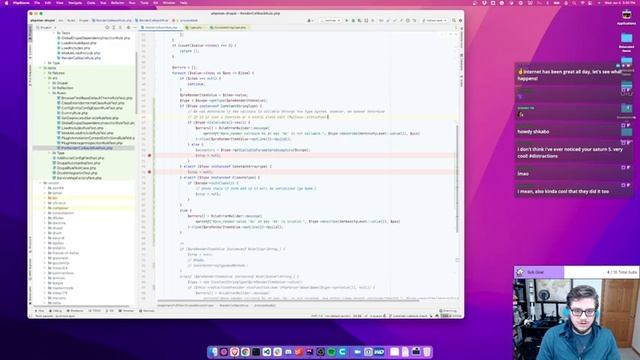This screenshot has height=360, width=640.
Task: Open Brave browser from the Dock
Action: (235, 351)
